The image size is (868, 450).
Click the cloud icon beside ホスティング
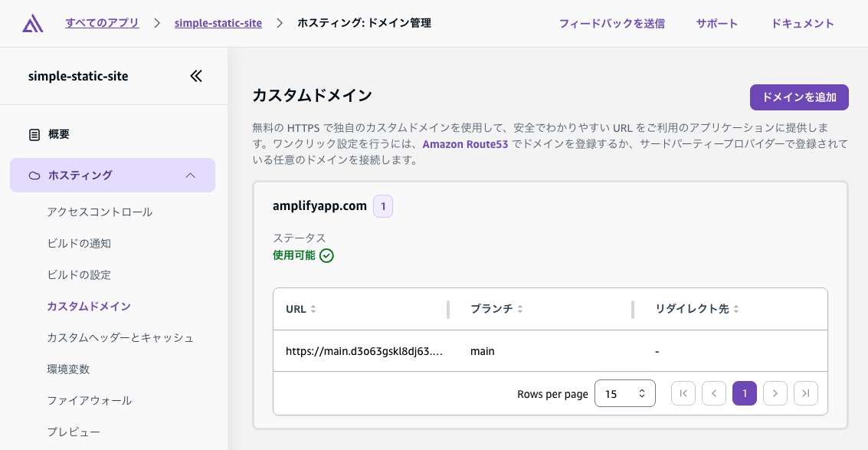[34, 176]
